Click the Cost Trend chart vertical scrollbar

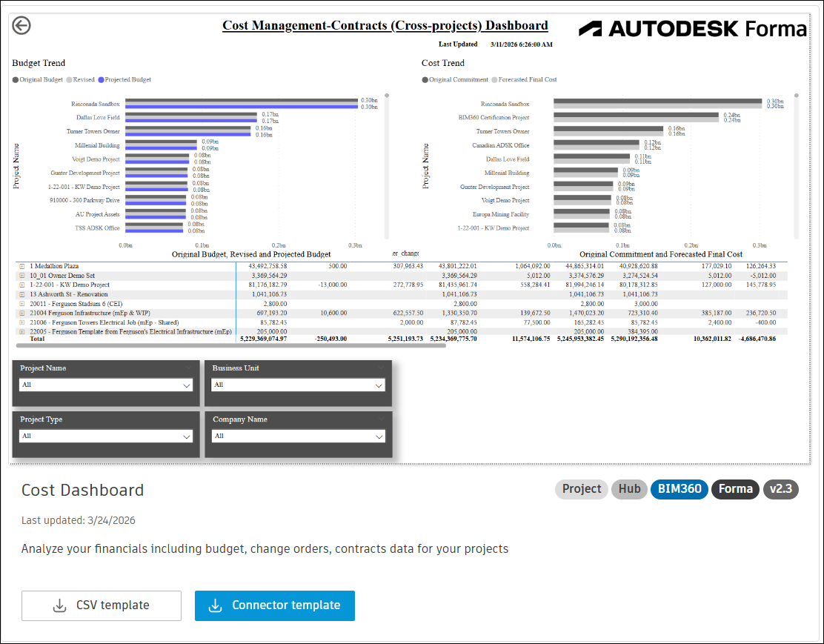point(796,166)
